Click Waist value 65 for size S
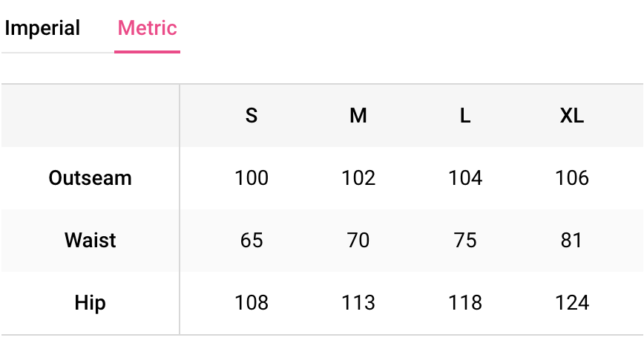Screen dimensions: 644x349 tap(252, 241)
